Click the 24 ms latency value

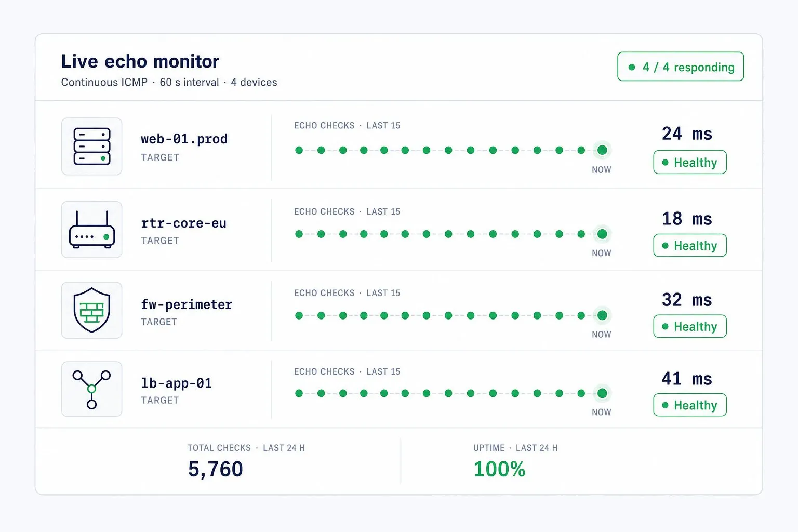pos(687,134)
